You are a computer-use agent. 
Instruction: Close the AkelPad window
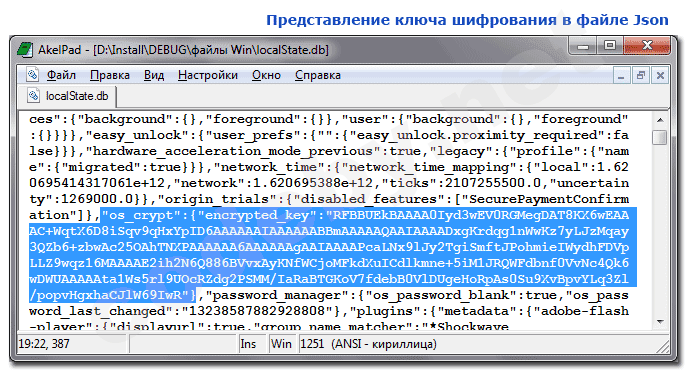click(647, 46)
